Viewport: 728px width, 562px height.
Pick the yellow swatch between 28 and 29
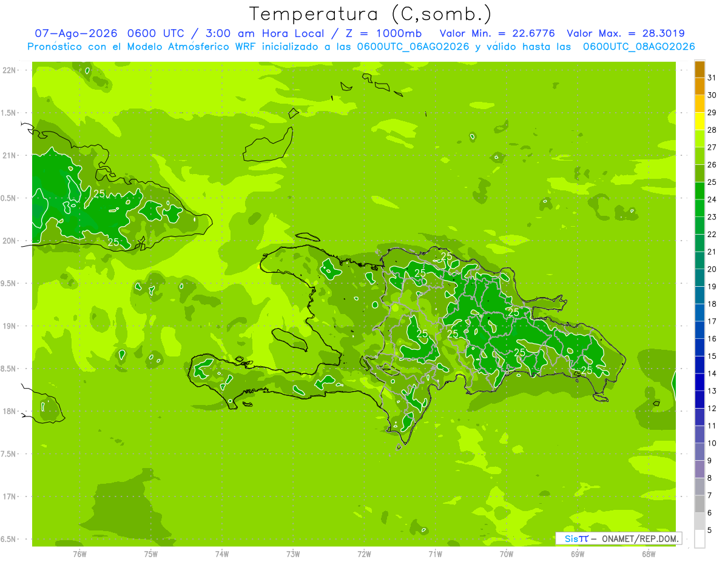(699, 121)
